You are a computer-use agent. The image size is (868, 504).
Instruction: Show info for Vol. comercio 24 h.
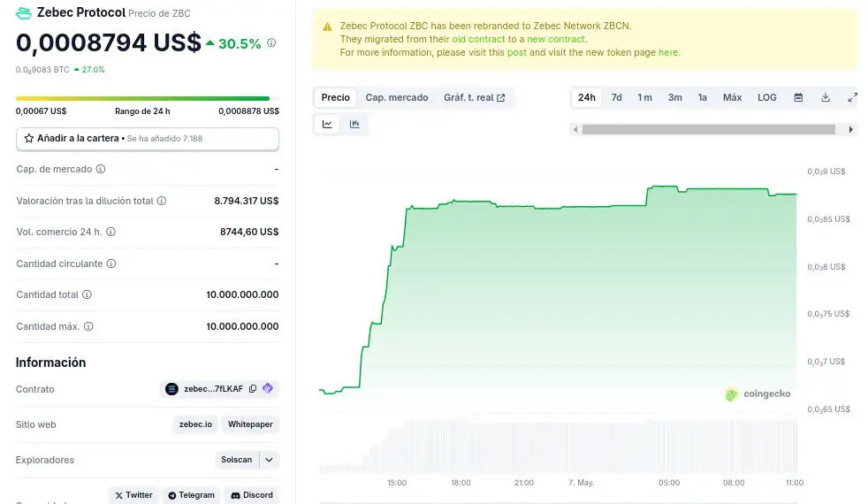110,232
